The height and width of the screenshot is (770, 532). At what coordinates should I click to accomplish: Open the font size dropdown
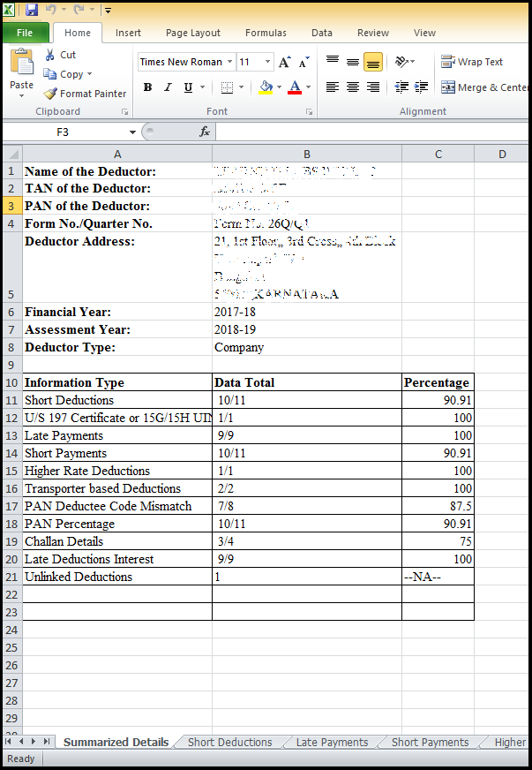267,62
